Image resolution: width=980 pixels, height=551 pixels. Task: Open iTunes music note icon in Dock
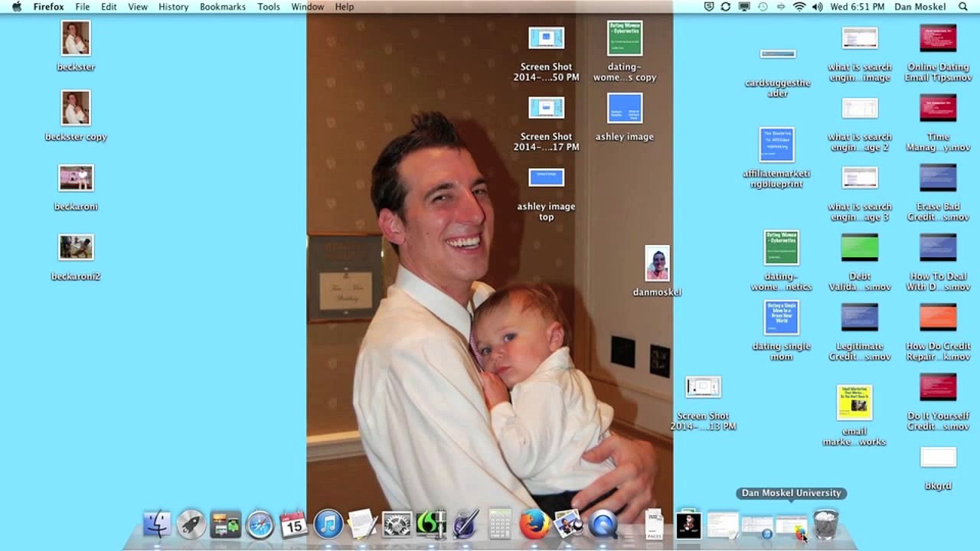pos(328,524)
